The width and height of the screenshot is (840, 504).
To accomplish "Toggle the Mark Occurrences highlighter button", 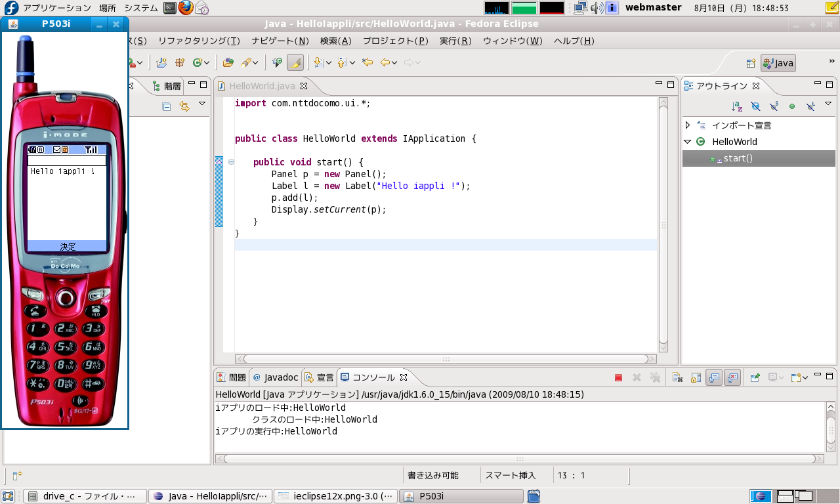I will [x=295, y=62].
